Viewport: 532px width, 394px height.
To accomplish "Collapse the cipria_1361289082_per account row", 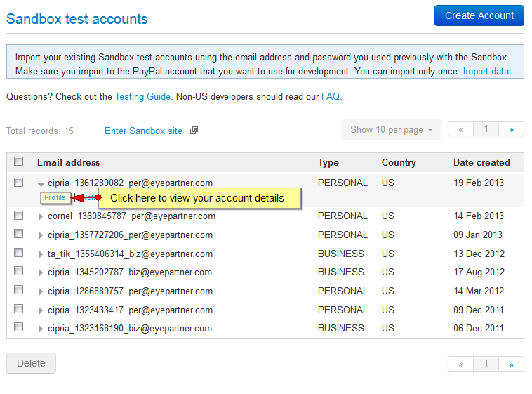I will point(41,184).
